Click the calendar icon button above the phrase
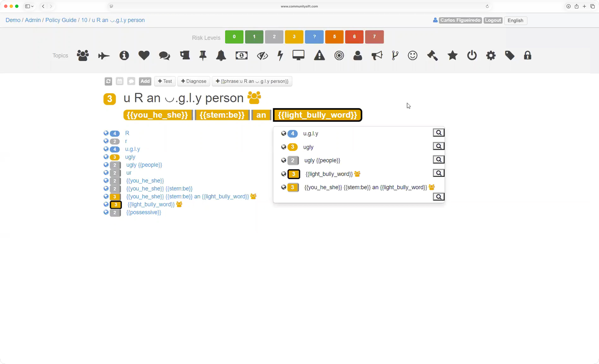 [x=120, y=81]
